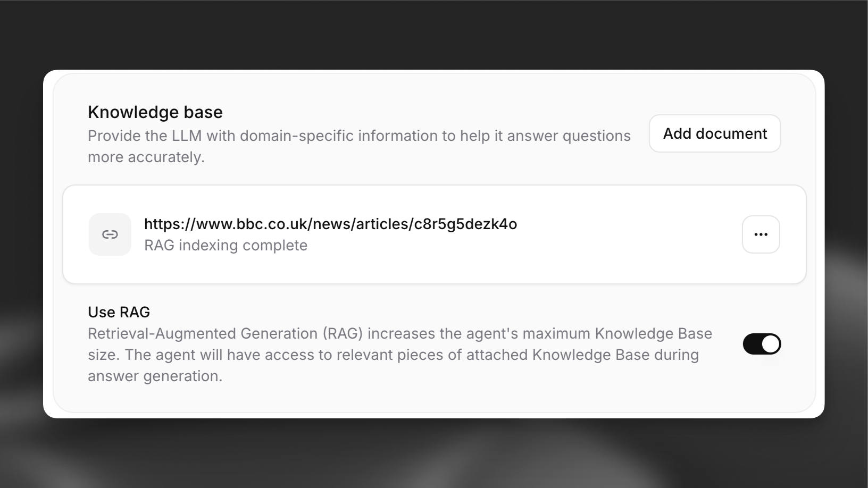Click the Add document button
The height and width of the screenshot is (488, 868).
coord(714,133)
